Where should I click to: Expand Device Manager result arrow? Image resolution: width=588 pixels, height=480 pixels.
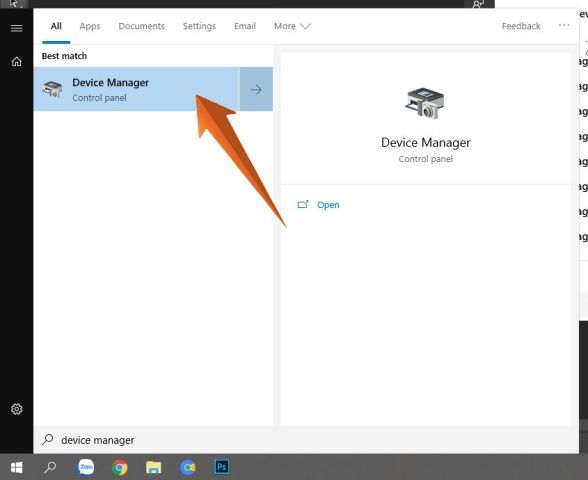click(256, 89)
